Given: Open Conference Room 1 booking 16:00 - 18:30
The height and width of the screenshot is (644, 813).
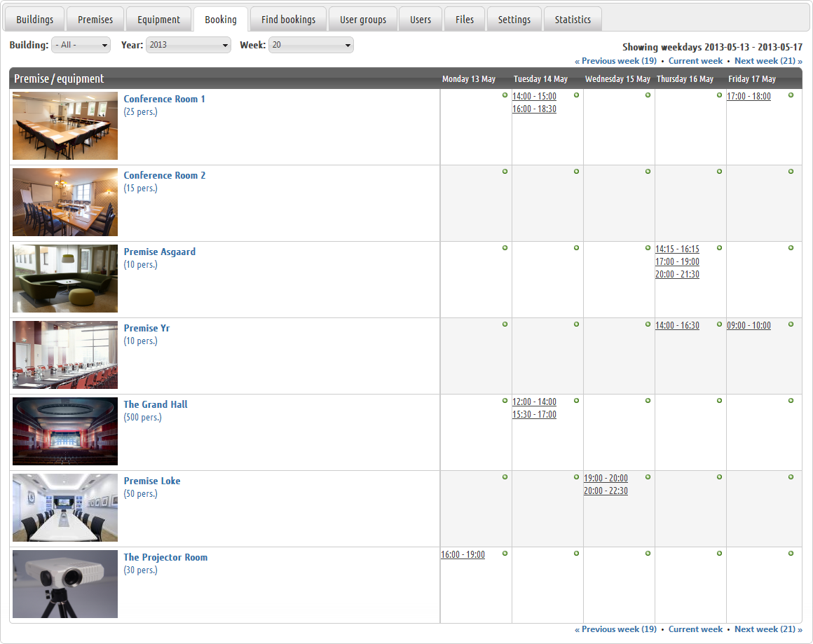Looking at the screenshot, I should point(534,109).
